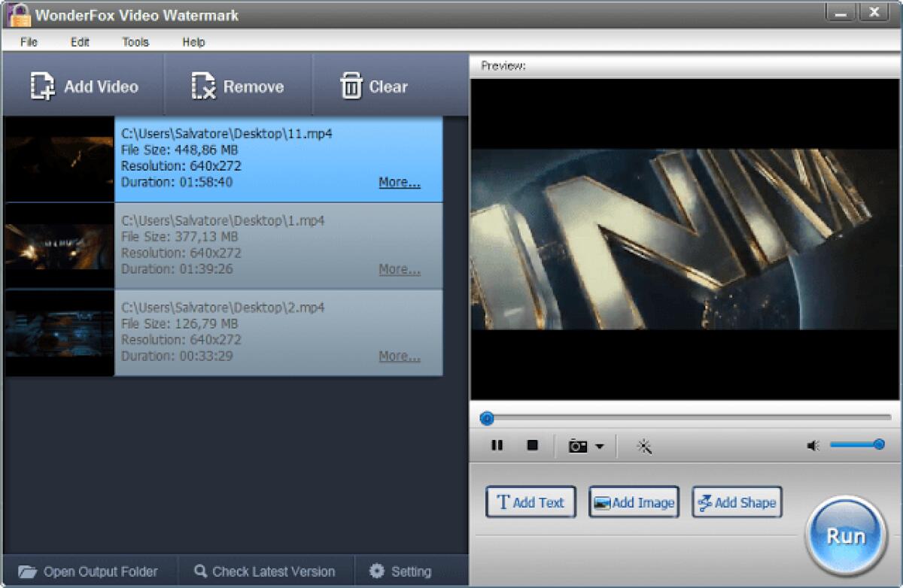
Task: Click the Setting gear icon
Action: pos(375,571)
